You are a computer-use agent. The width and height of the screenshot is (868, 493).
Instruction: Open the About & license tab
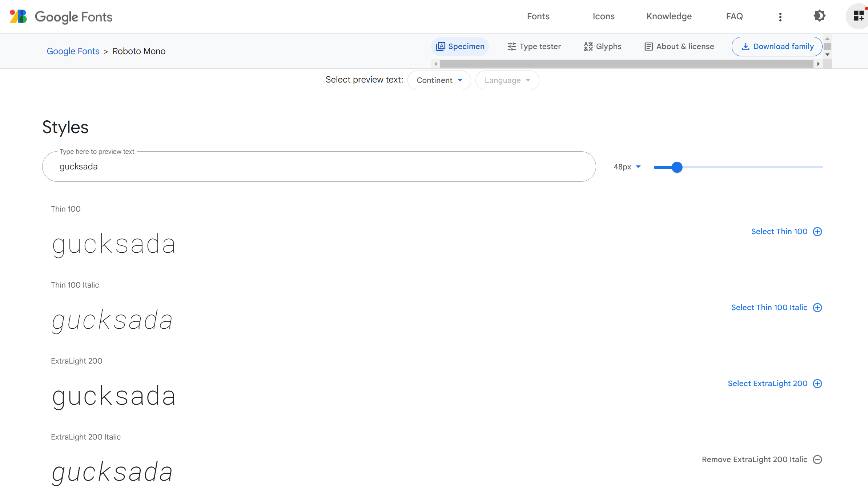[x=679, y=47]
